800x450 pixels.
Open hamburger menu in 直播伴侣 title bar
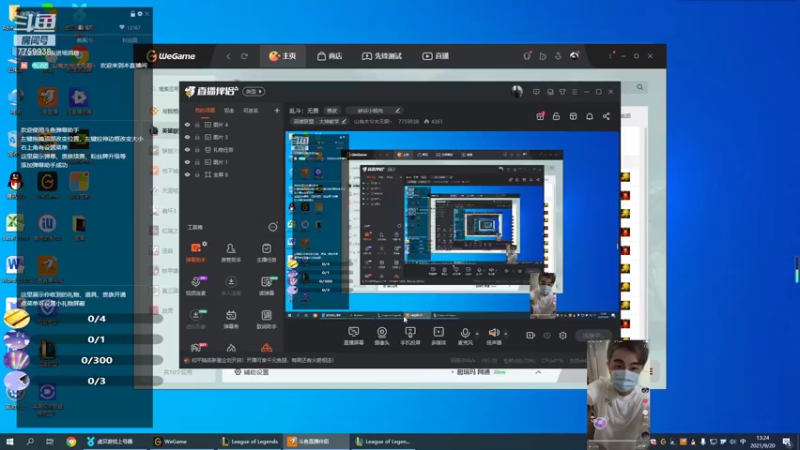pos(574,92)
